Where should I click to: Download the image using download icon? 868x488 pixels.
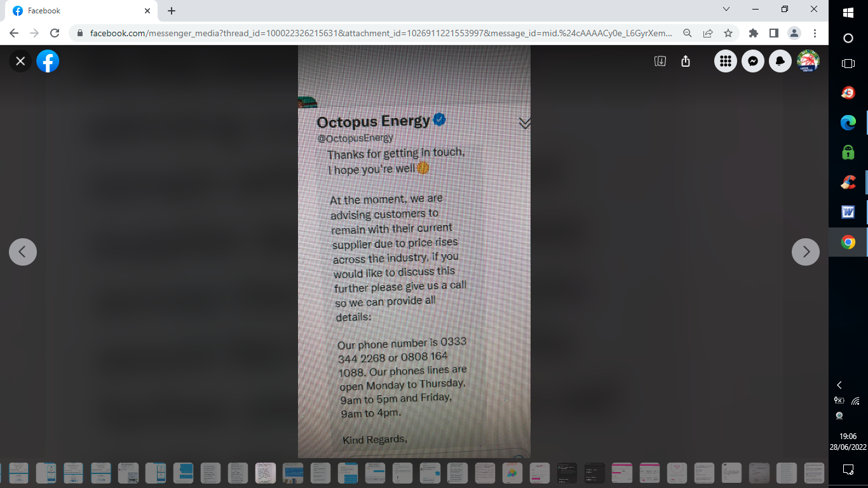coord(660,61)
